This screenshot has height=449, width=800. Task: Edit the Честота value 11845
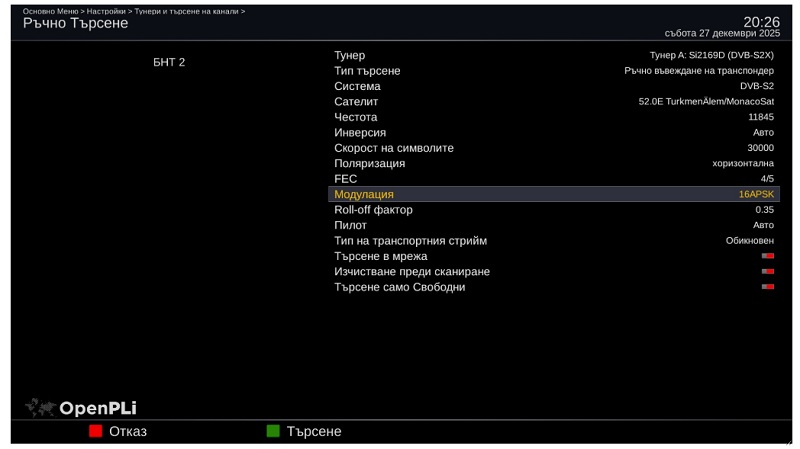(761, 117)
